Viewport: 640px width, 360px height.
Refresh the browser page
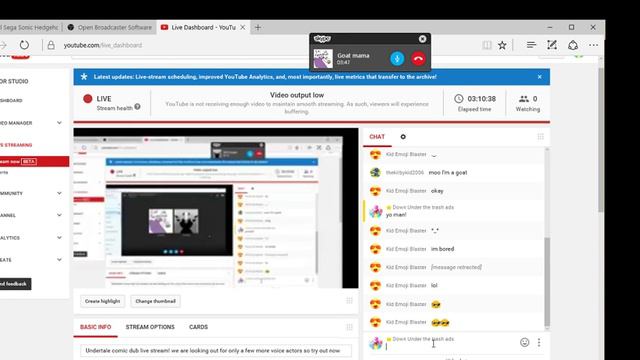pyautogui.click(x=24, y=45)
